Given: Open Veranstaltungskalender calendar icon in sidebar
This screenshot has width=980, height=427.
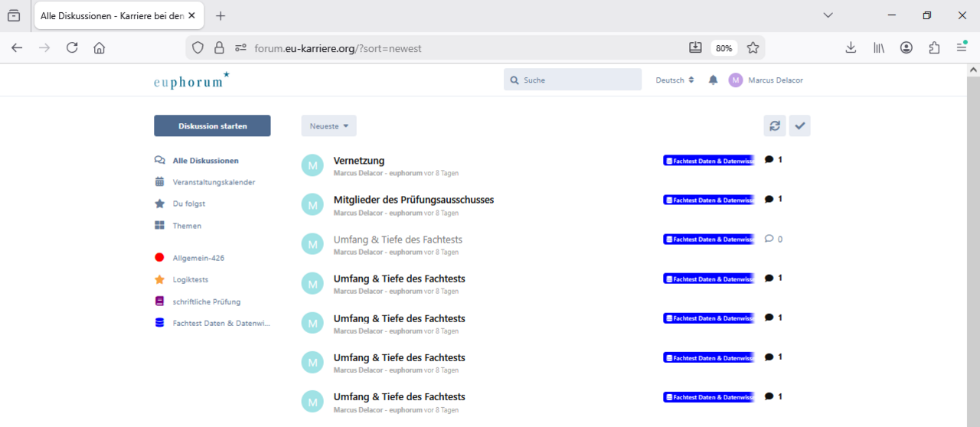Looking at the screenshot, I should tap(159, 182).
